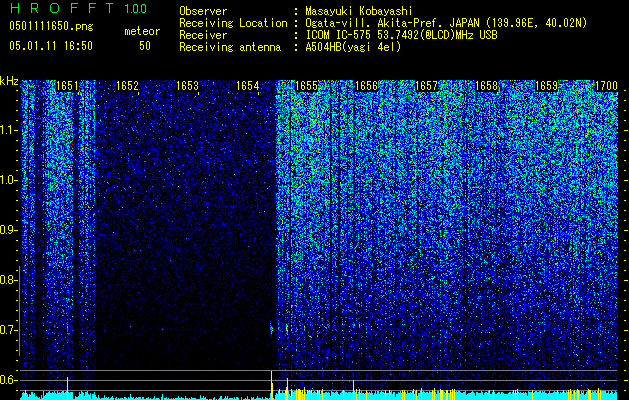
Task: Click the 1656 time marker
Action: point(366,86)
